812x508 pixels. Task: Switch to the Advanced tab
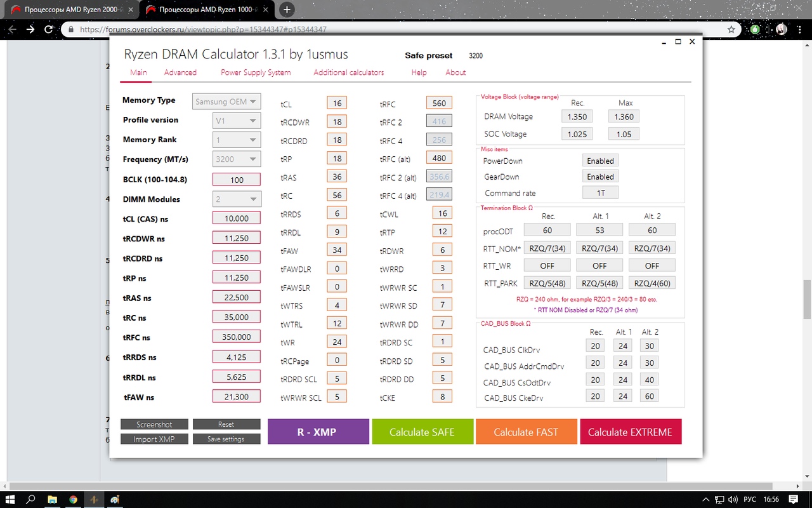pos(180,72)
